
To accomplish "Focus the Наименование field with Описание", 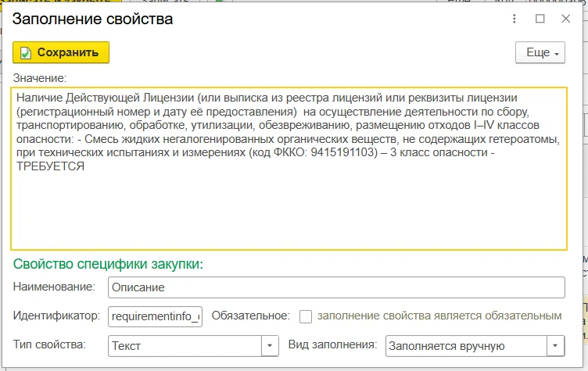I will pos(336,287).
